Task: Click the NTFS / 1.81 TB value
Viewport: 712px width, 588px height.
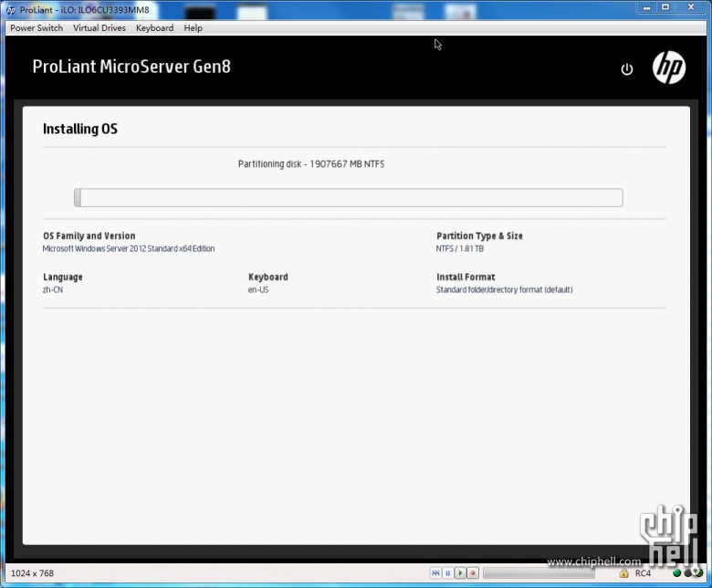Action: point(459,248)
